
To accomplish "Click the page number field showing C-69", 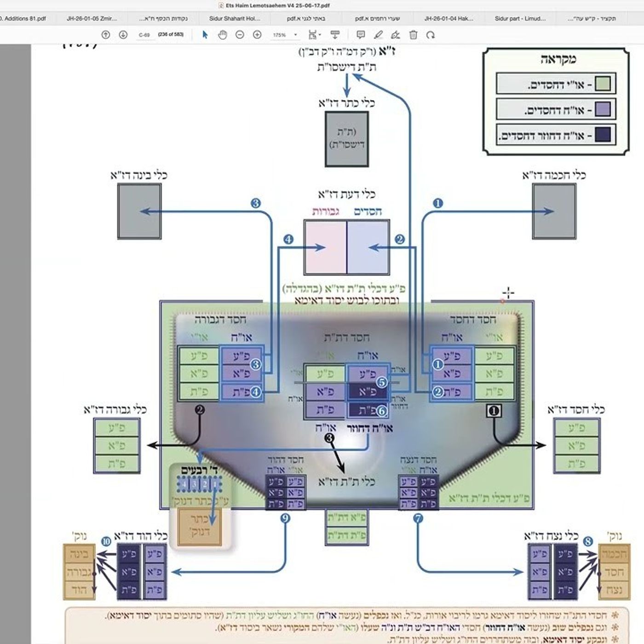I will 144,35.
